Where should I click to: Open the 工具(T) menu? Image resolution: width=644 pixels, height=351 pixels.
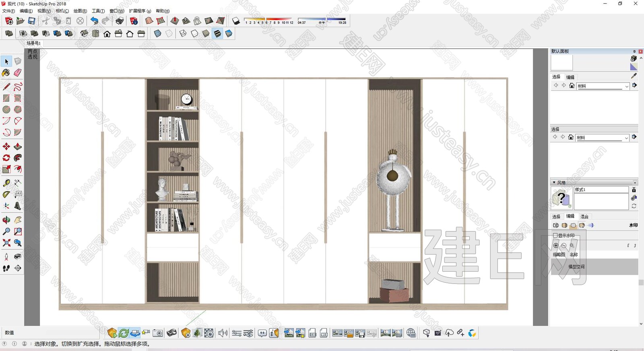(x=98, y=11)
